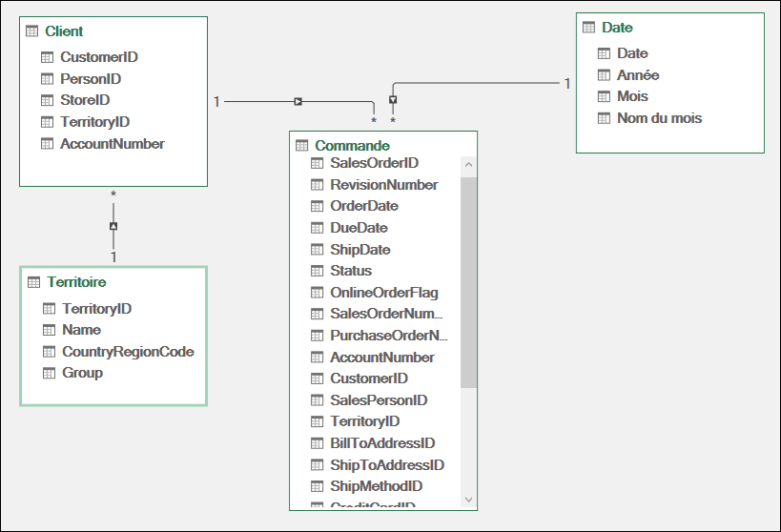
Task: Select the DueDate field
Action: pos(359,228)
